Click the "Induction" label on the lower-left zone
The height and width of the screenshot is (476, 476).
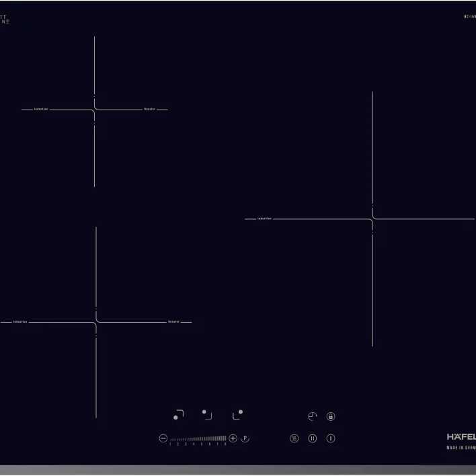point(20,321)
